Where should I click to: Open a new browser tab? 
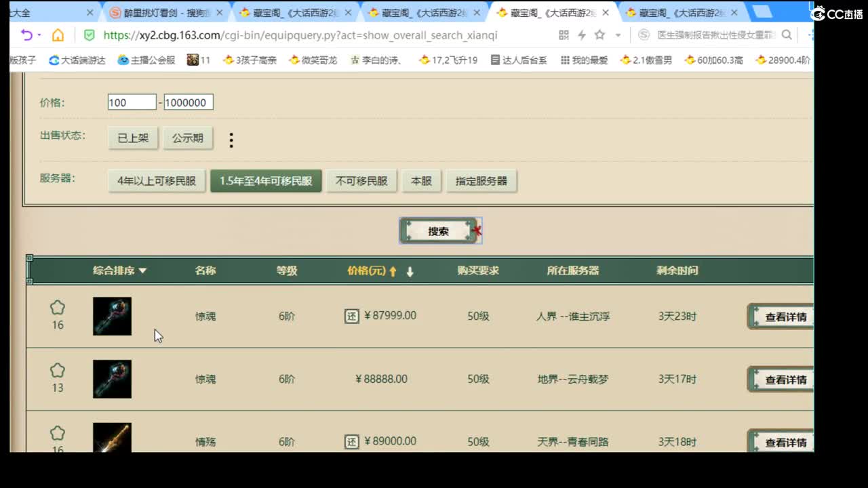click(762, 12)
